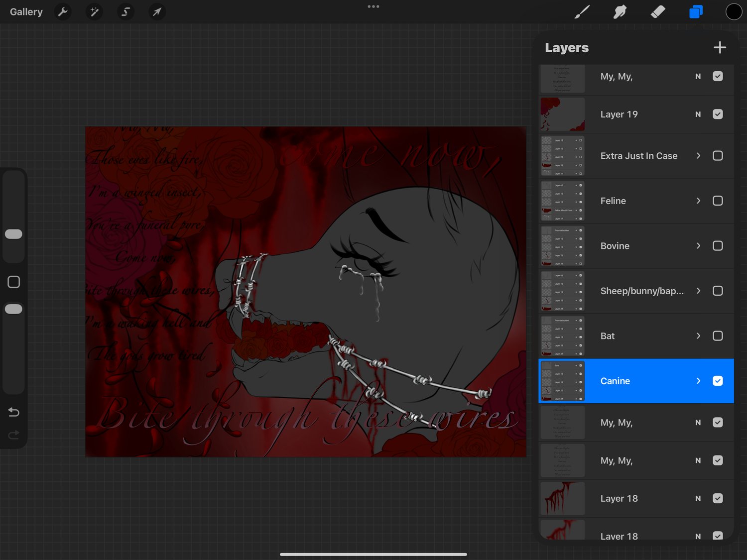The image size is (747, 560).
Task: Show the Feline group layer
Action: [x=718, y=201]
